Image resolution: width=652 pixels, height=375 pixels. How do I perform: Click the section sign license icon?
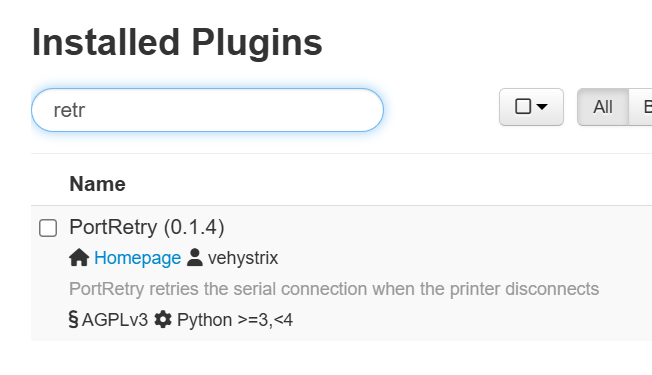(73, 319)
